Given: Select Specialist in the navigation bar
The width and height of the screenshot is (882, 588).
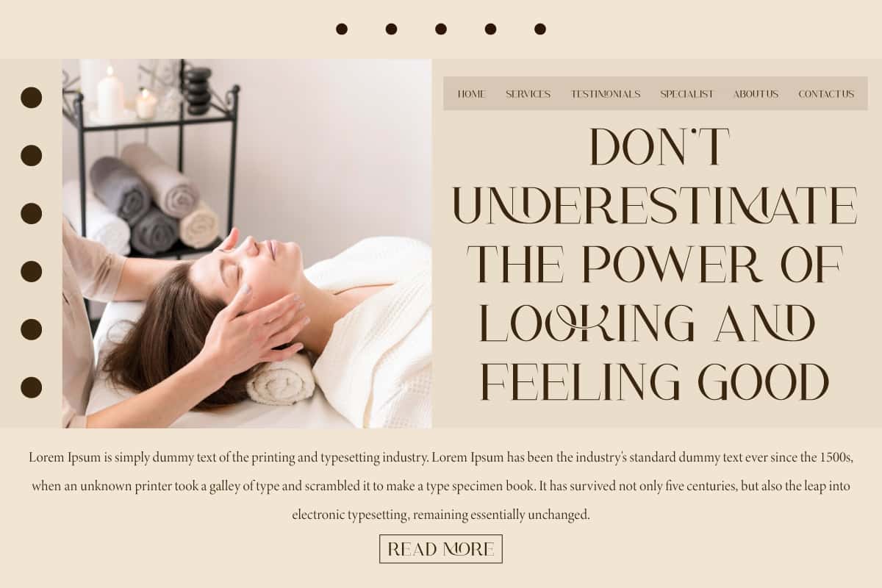Looking at the screenshot, I should tap(686, 94).
